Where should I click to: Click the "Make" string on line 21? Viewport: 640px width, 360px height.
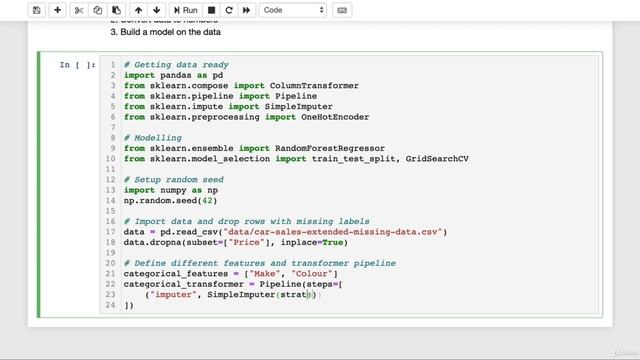pyautogui.click(x=265, y=274)
